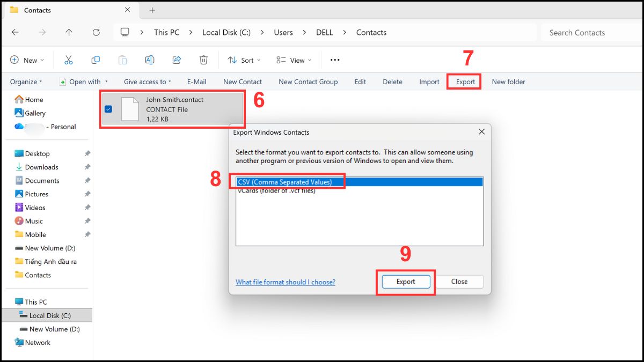The height and width of the screenshot is (362, 644).
Task: Click the Copy icon in the toolbar
Action: tap(96, 60)
